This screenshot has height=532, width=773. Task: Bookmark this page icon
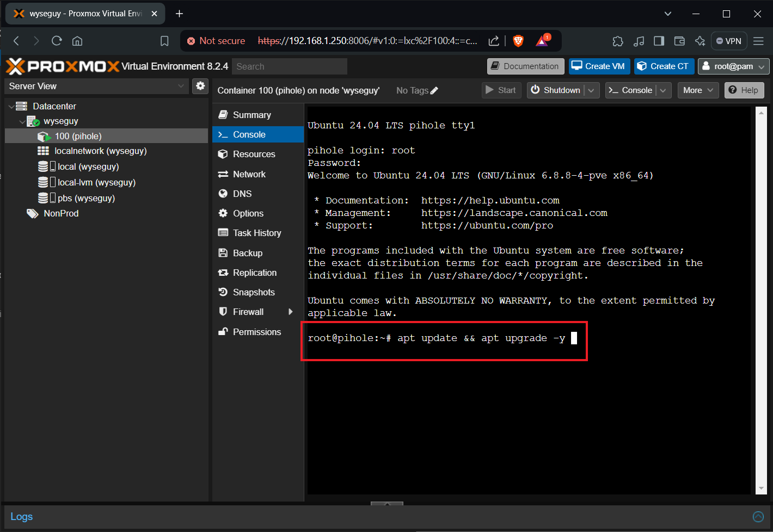pyautogui.click(x=164, y=41)
